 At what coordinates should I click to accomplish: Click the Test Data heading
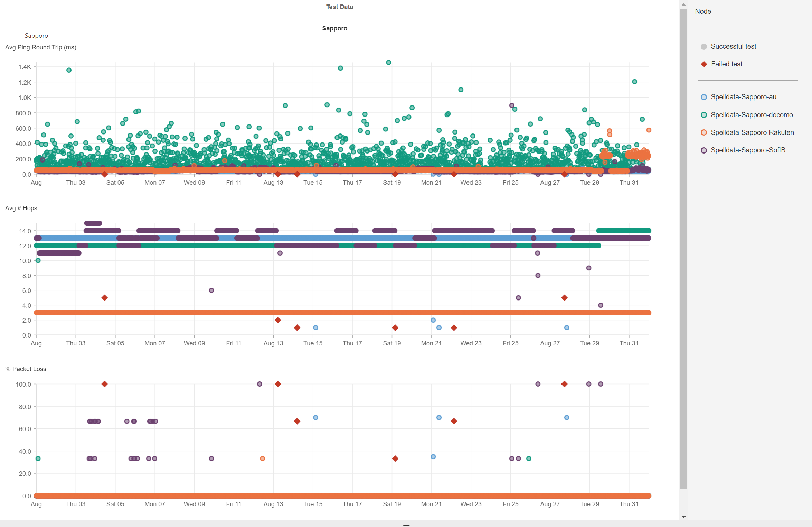click(x=339, y=7)
